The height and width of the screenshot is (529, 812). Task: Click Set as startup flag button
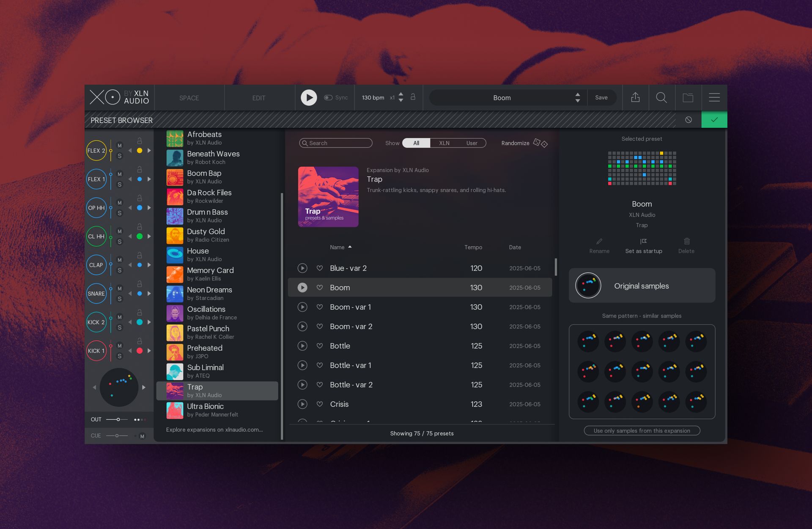[644, 245]
